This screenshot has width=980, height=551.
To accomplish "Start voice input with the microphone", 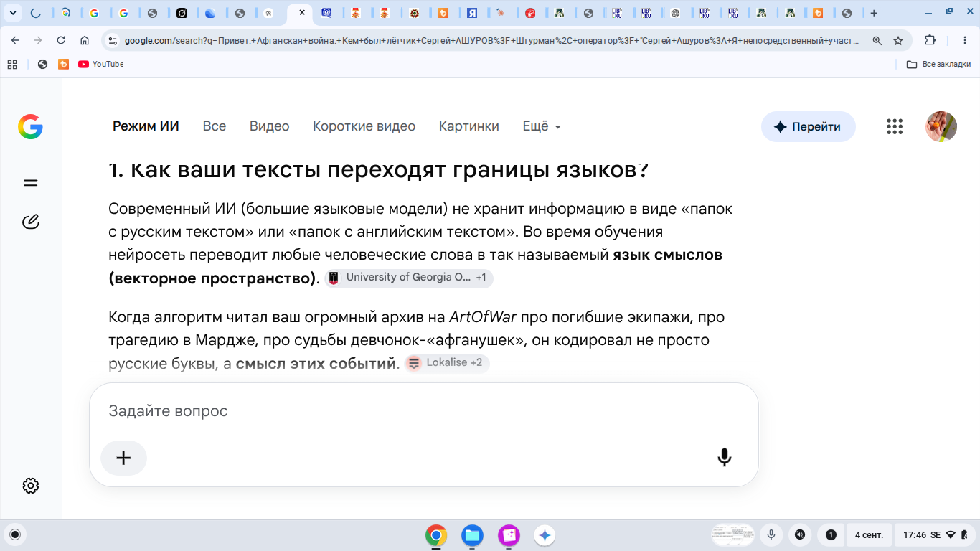I will pos(725,457).
